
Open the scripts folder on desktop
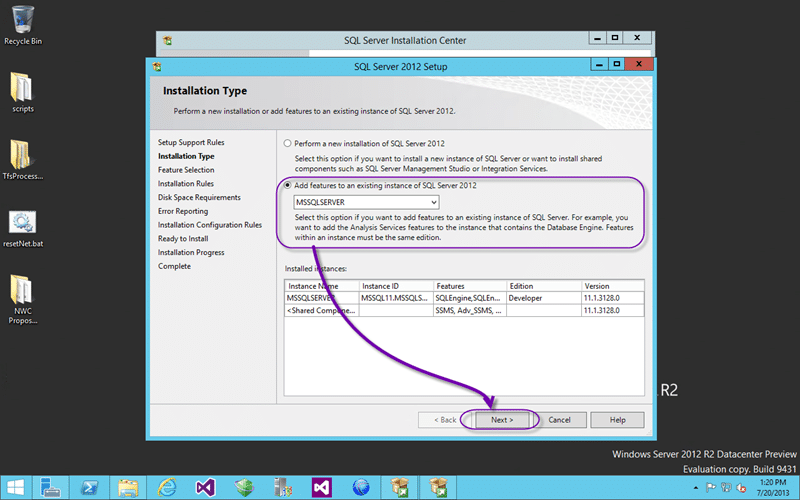pos(22,92)
